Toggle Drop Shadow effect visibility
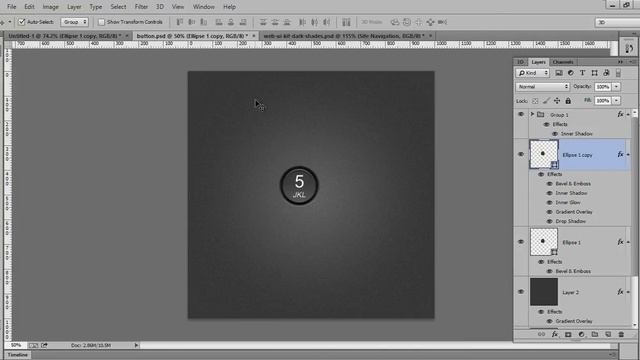The width and height of the screenshot is (640, 360). click(549, 221)
